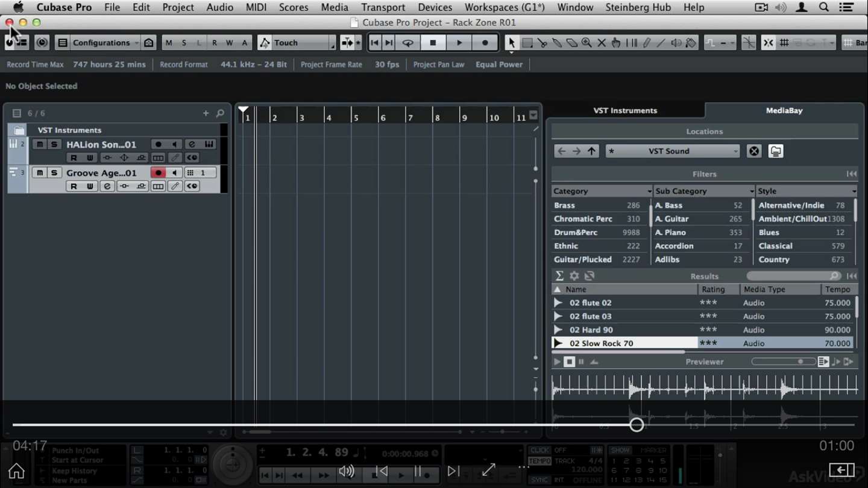Select the Range Selection tool
The width and height of the screenshot is (868, 488).
pos(527,43)
